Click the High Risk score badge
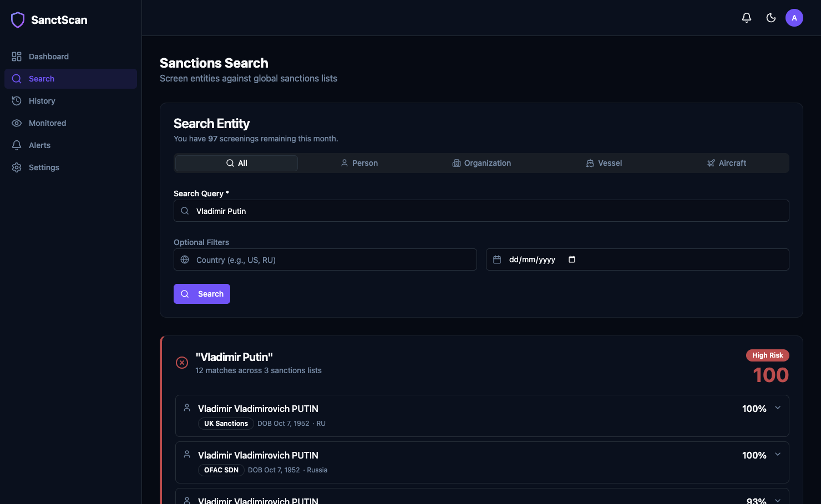 pyautogui.click(x=768, y=355)
